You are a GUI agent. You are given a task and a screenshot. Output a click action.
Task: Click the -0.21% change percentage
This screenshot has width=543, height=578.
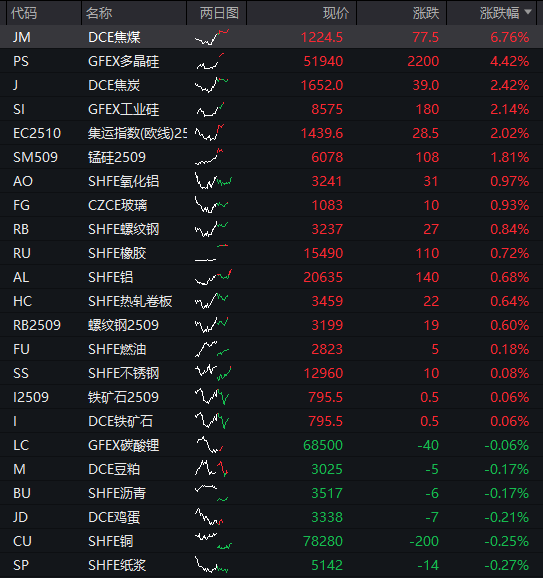point(507,517)
